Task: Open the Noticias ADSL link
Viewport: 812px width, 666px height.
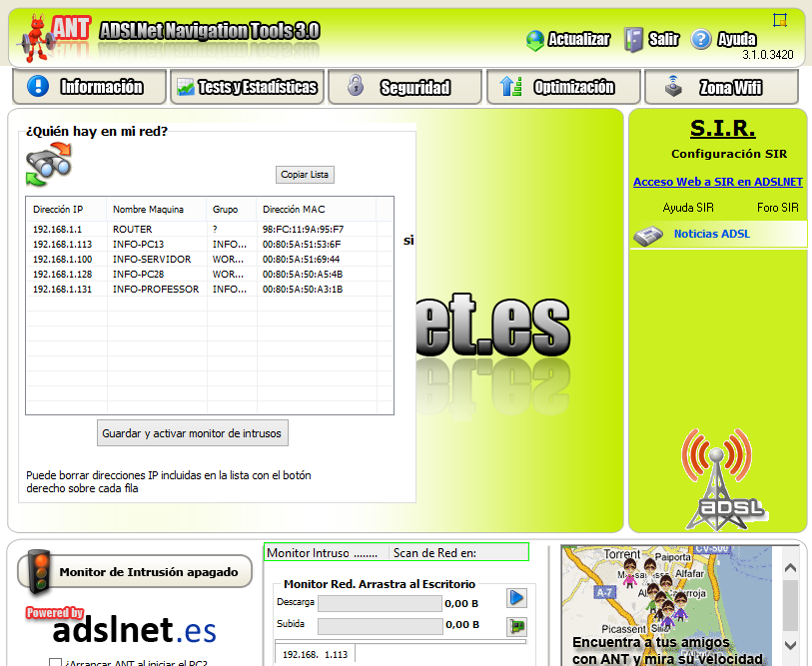Action: pos(711,234)
